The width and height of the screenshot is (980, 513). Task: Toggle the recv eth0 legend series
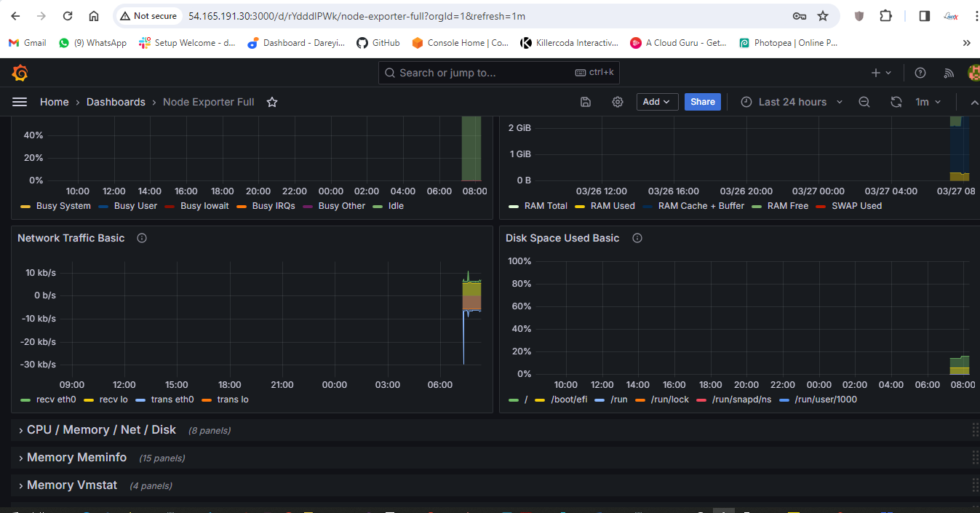[x=55, y=399]
